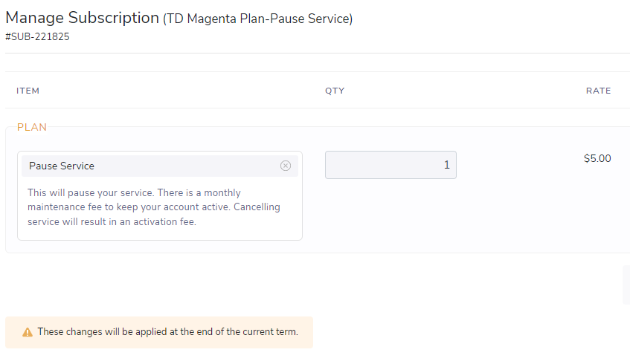This screenshot has width=630, height=364.
Task: Click the orange PLAN section label
Action: (32, 127)
